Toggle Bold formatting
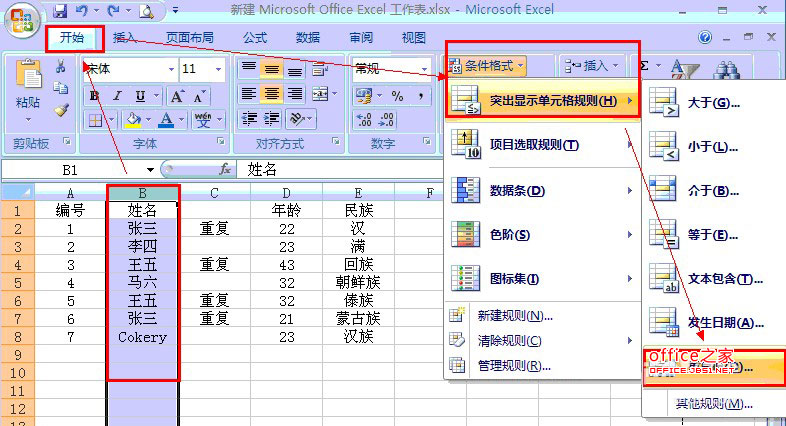Viewport: 786px width, 426px height. [x=94, y=96]
